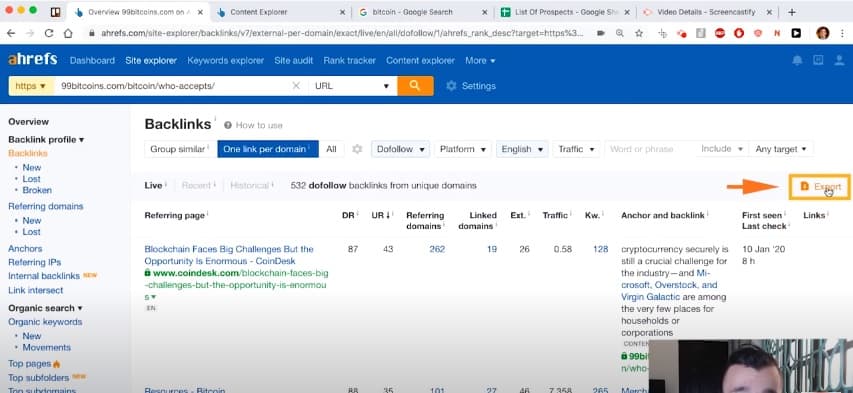Sort by UR column header
Viewport: 853px width, 393px height.
[x=380, y=215]
